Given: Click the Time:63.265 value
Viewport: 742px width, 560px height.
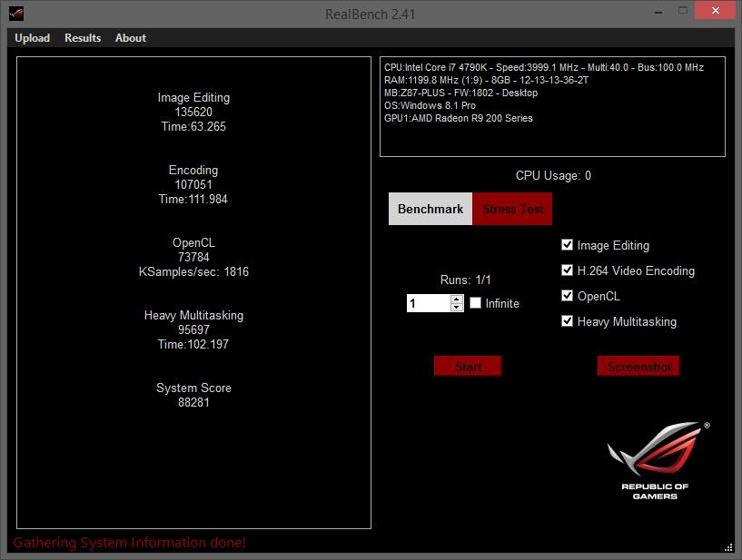Looking at the screenshot, I should [x=193, y=127].
